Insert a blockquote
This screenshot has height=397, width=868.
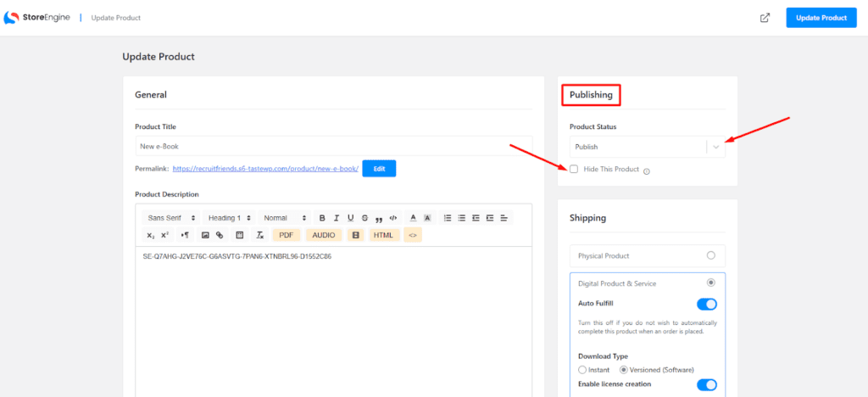379,218
